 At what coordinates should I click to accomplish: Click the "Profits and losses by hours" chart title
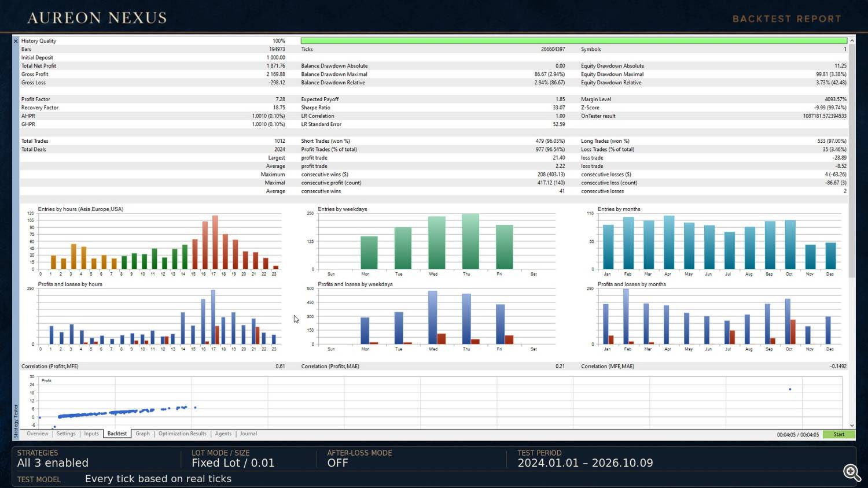click(x=70, y=284)
